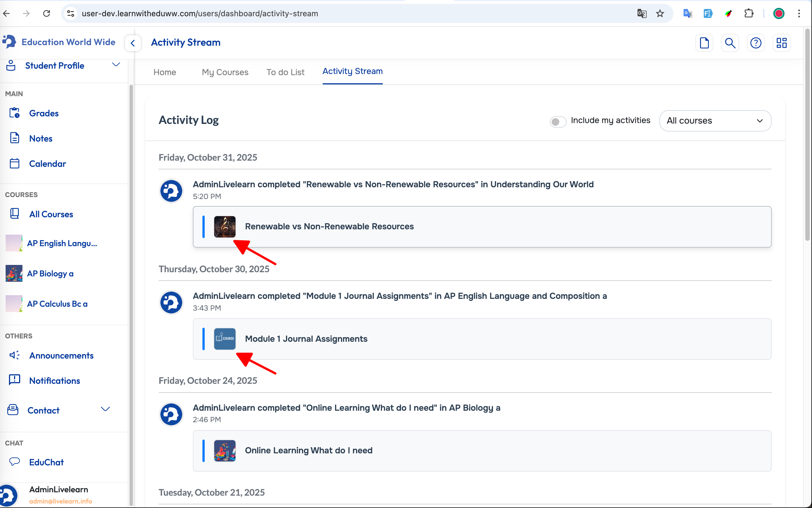Open EduChat from the sidebar

(x=46, y=462)
